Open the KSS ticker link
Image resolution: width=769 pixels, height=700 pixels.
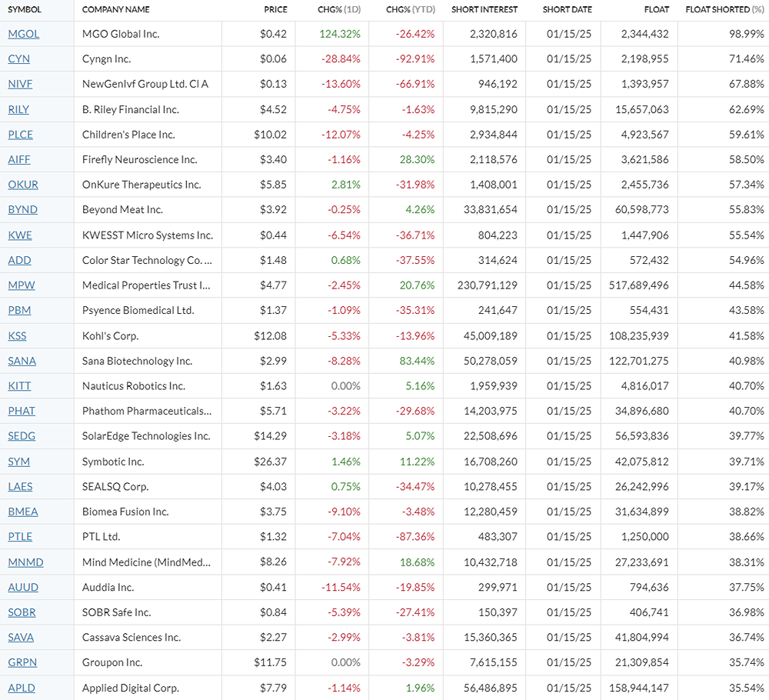[17, 336]
